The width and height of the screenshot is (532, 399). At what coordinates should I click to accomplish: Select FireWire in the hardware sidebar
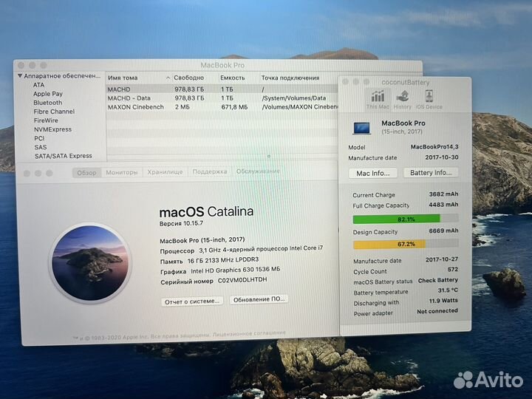(46, 120)
